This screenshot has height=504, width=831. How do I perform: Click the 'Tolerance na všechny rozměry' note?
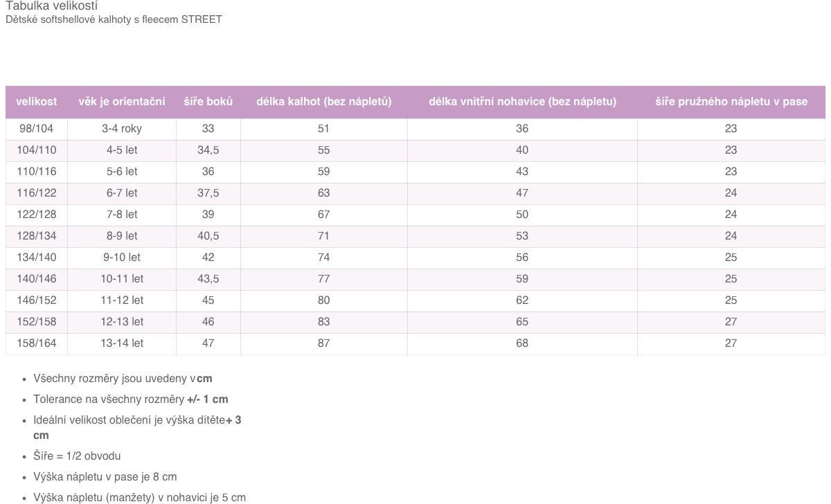[x=131, y=399]
